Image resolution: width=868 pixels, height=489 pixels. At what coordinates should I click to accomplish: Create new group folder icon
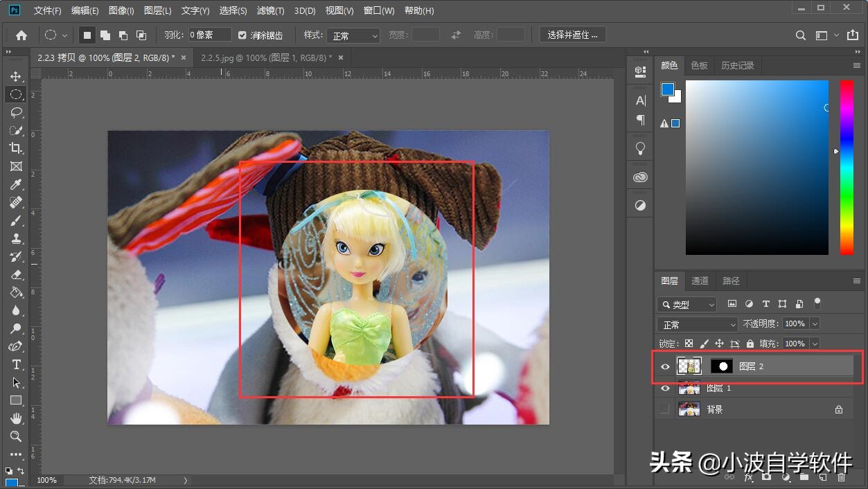coord(804,477)
